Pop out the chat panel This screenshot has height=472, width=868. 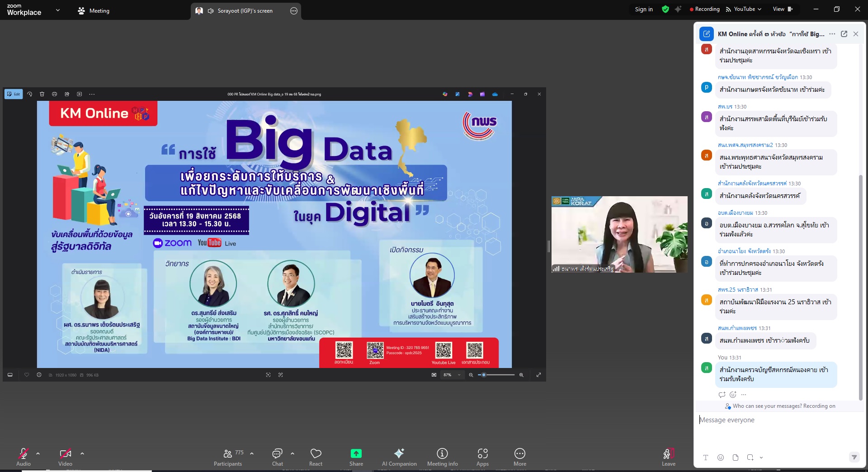click(844, 34)
